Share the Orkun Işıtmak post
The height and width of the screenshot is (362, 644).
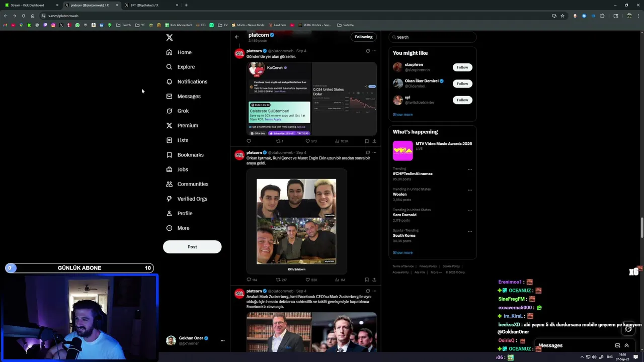point(374,280)
